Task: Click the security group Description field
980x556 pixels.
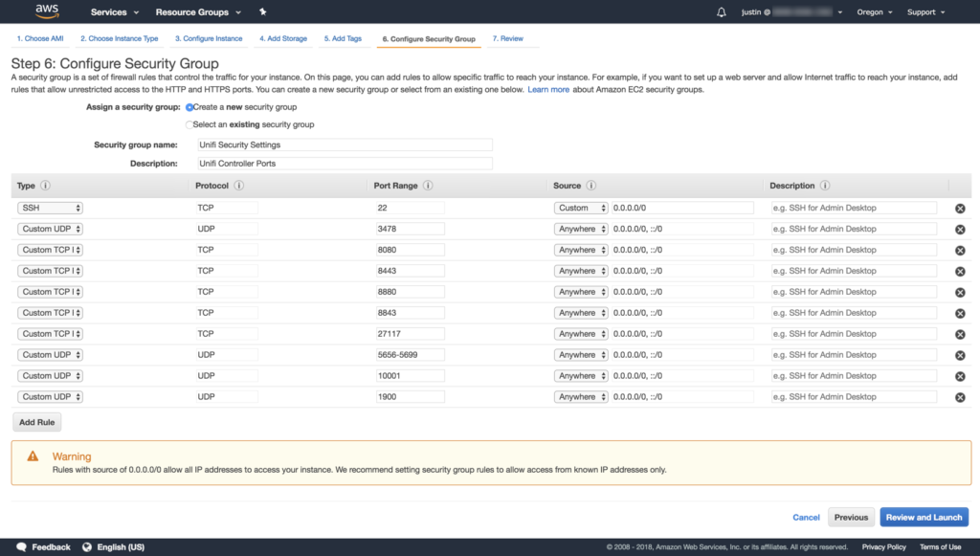Action: tap(345, 164)
